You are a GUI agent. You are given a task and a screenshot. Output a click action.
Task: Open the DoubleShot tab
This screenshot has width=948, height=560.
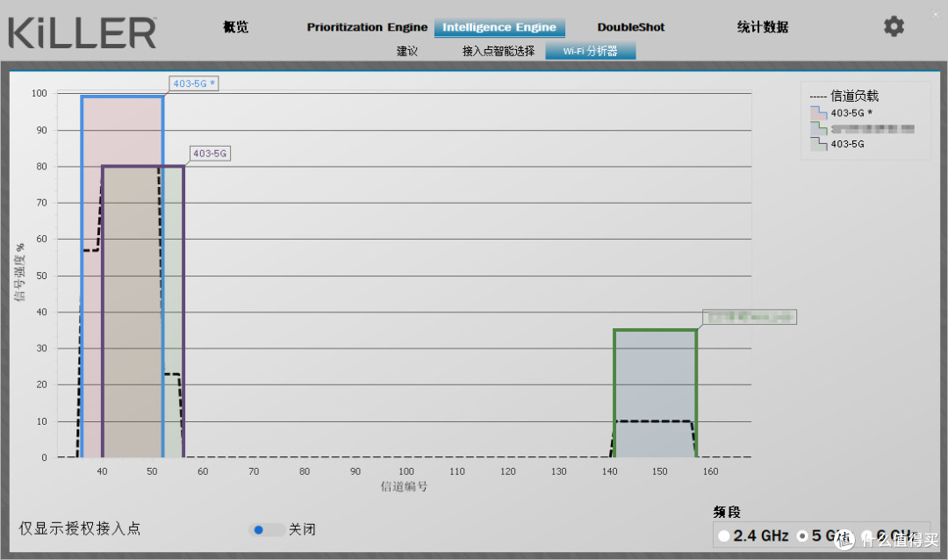click(630, 27)
